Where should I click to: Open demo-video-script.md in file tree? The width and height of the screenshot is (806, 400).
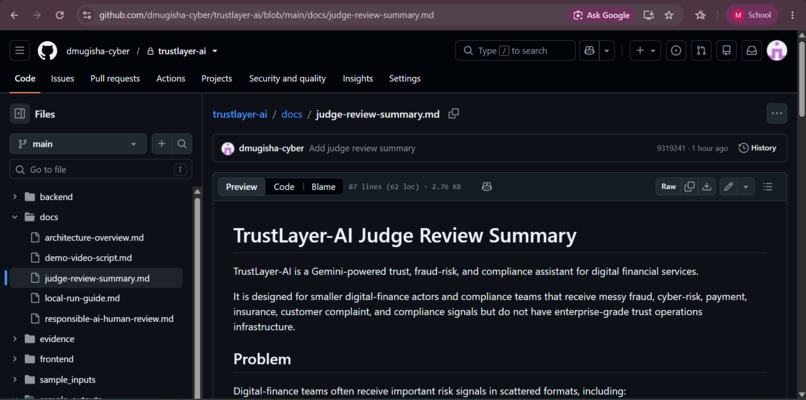point(88,258)
